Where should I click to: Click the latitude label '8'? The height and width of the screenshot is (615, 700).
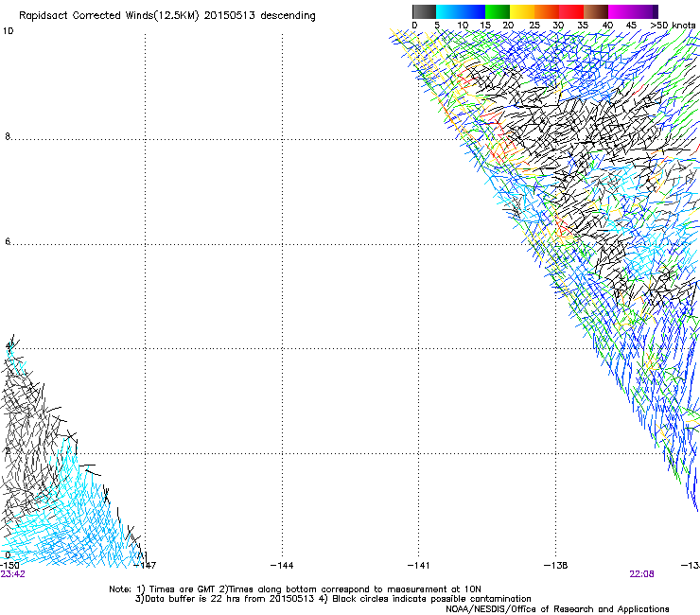(x=8, y=136)
